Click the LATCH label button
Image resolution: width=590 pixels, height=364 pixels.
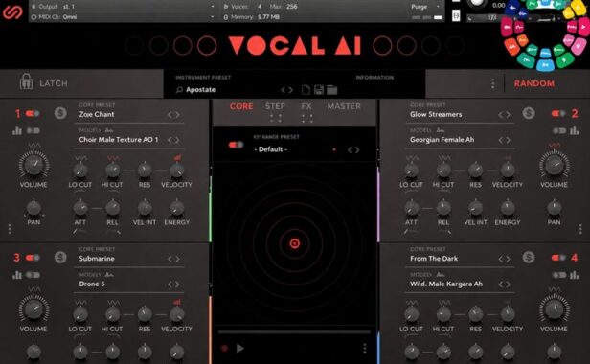tap(54, 83)
